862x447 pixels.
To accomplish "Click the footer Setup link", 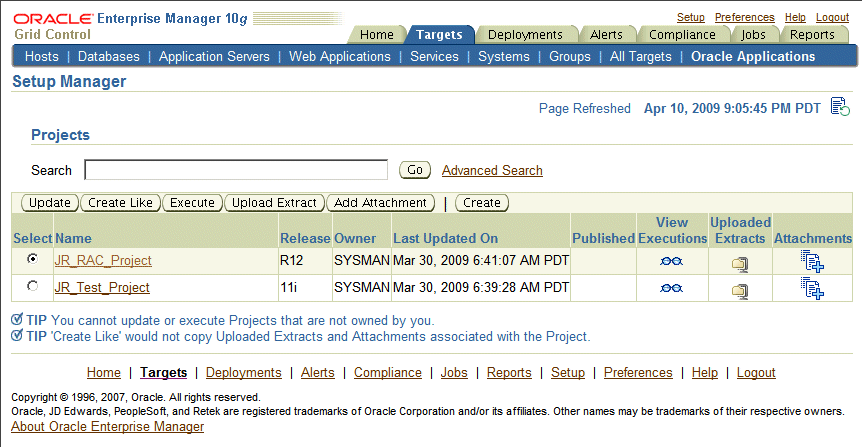I will [568, 372].
